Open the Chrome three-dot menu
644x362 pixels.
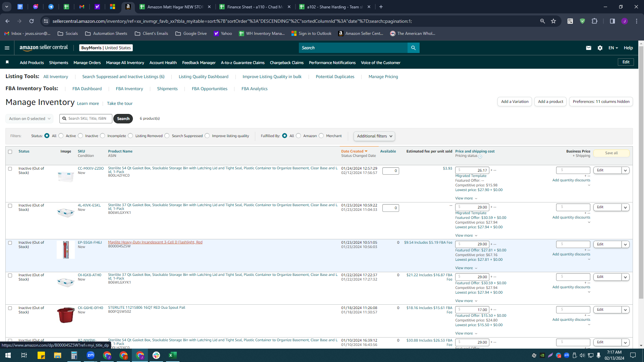pos(637,21)
